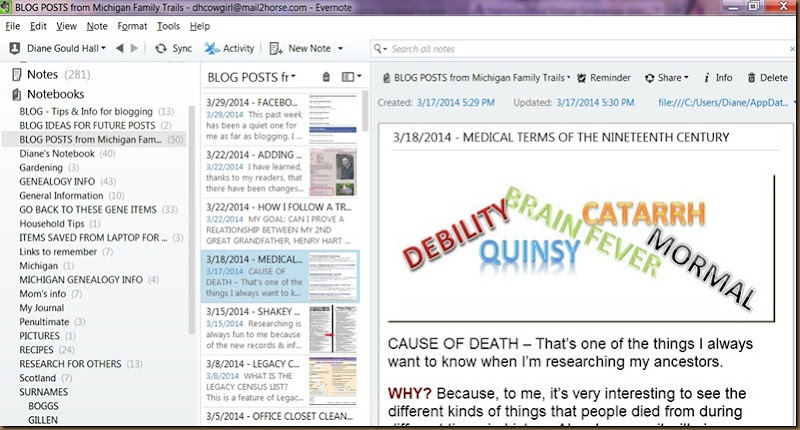
Task: Open the File menu
Action: click(13, 26)
